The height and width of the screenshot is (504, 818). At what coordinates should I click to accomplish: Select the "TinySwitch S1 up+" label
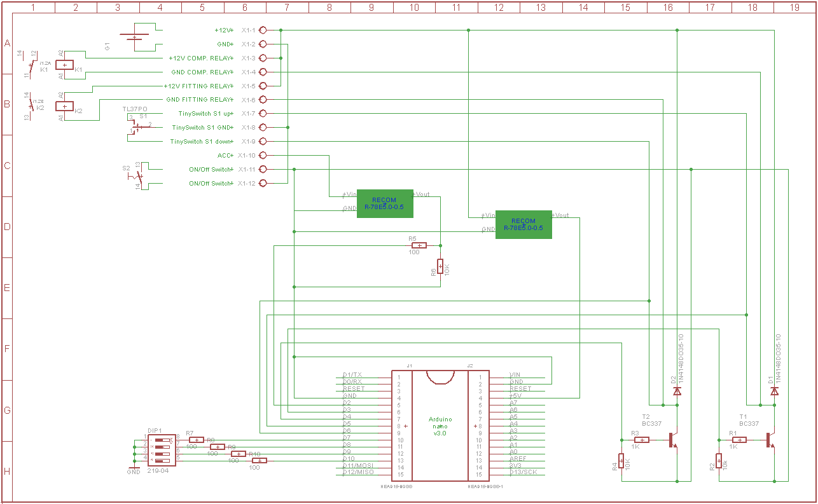206,114
